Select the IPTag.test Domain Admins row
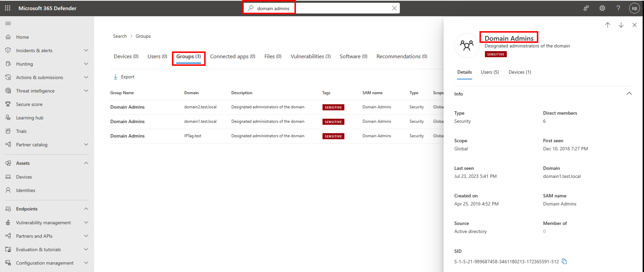644x272 pixels. (x=127, y=136)
